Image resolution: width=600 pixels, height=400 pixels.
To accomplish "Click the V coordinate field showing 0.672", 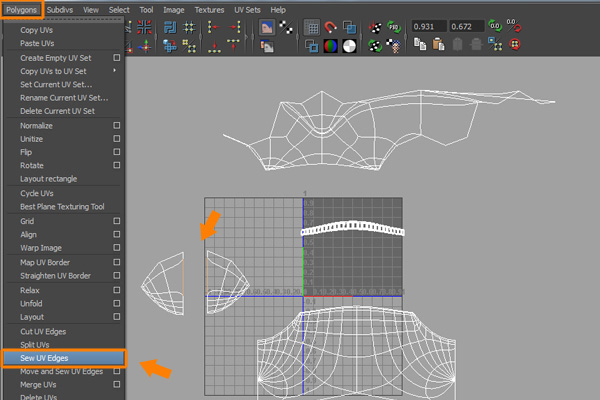I will [466, 26].
